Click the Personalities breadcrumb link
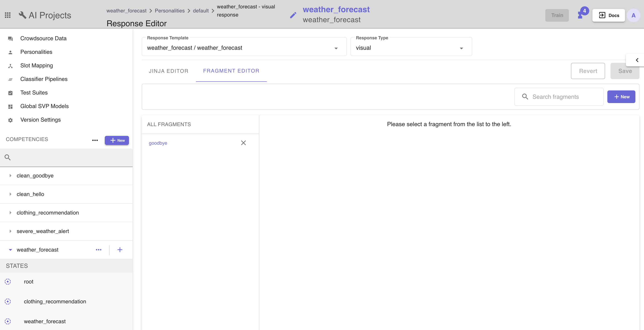 pyautogui.click(x=169, y=11)
